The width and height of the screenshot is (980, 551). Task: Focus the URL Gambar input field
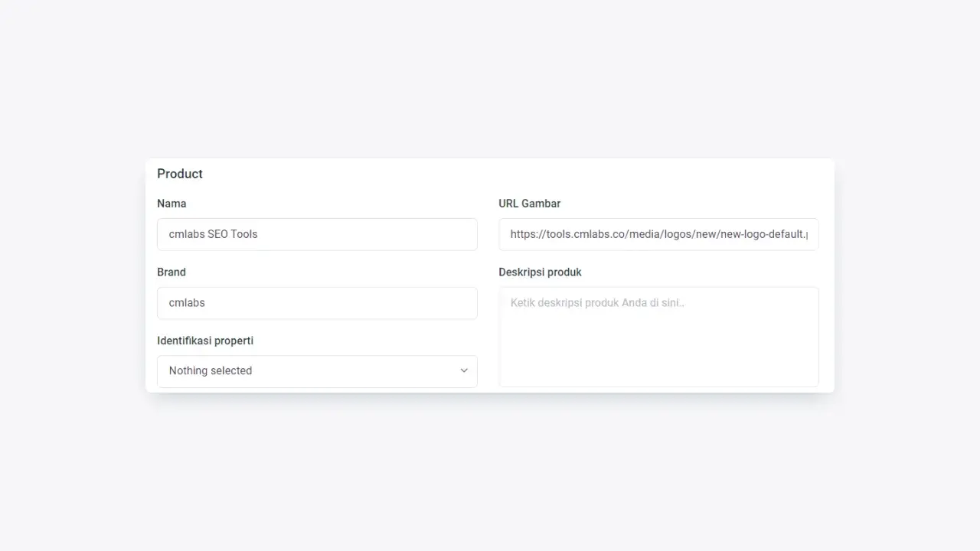(658, 234)
